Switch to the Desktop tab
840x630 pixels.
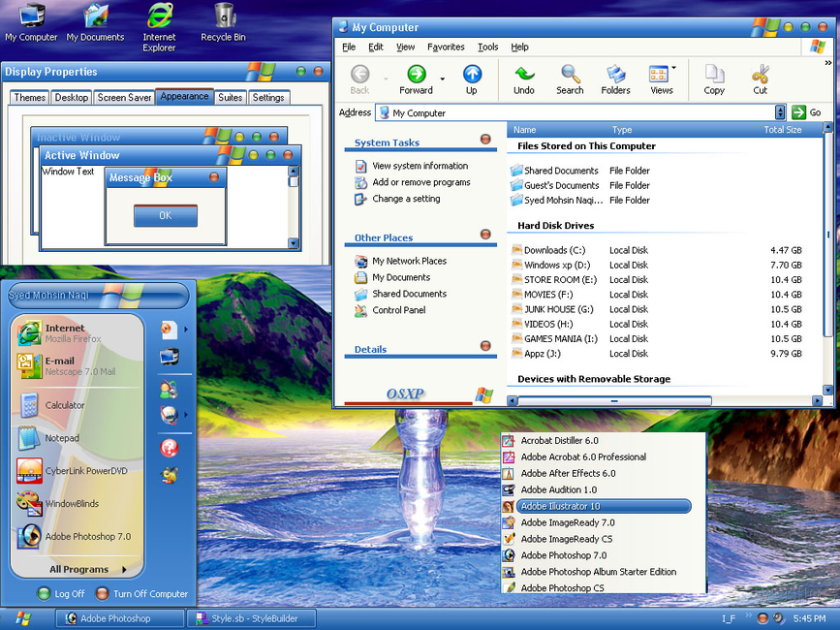click(72, 98)
